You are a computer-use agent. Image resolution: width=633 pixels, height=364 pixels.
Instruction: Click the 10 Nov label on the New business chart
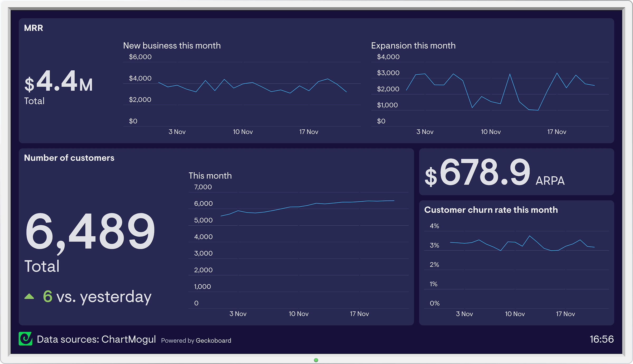243,132
